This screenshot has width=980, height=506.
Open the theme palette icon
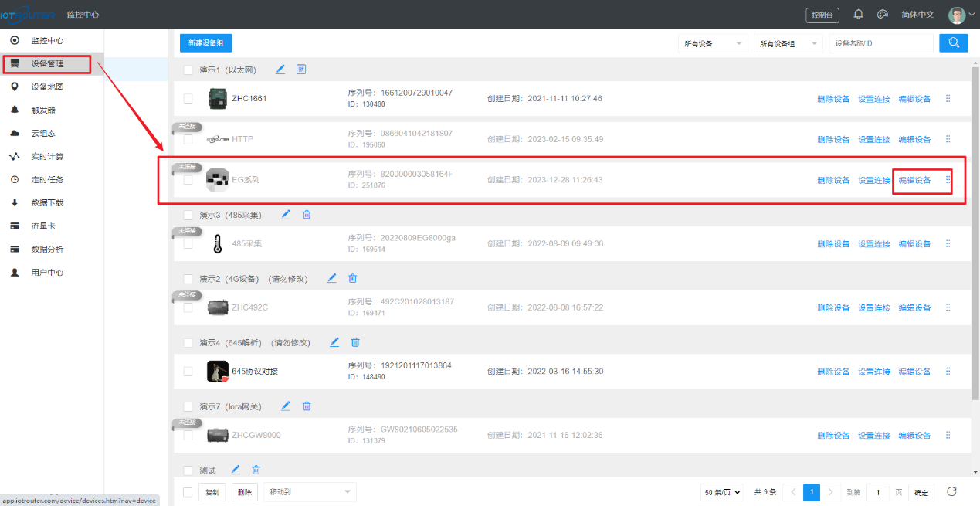click(883, 15)
